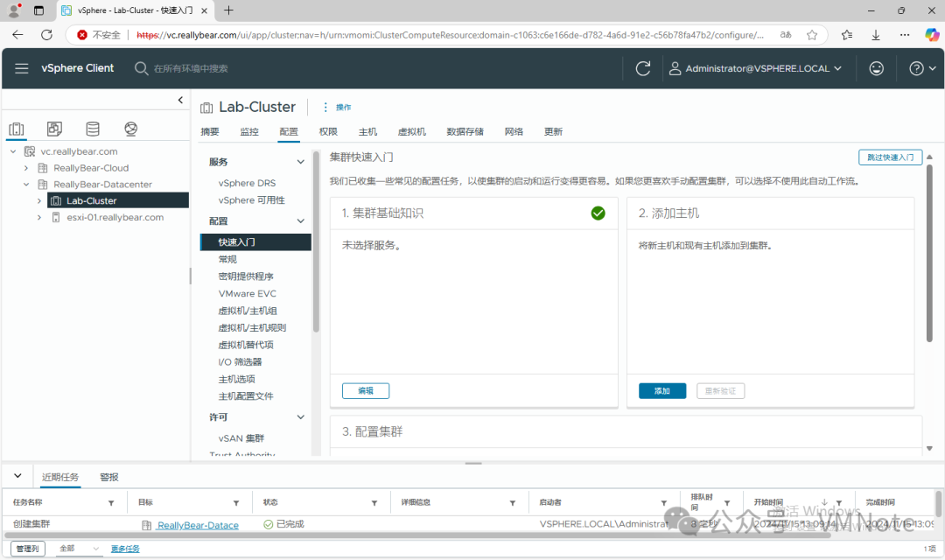Screen dimensions: 945x560
Task: Open the Copilot icon in browser
Action: [x=932, y=35]
